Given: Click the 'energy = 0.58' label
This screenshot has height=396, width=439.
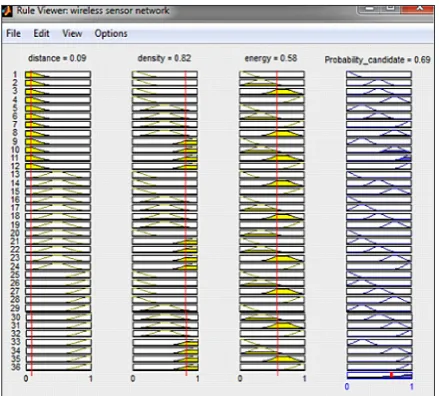Looking at the screenshot, I should pos(271,58).
